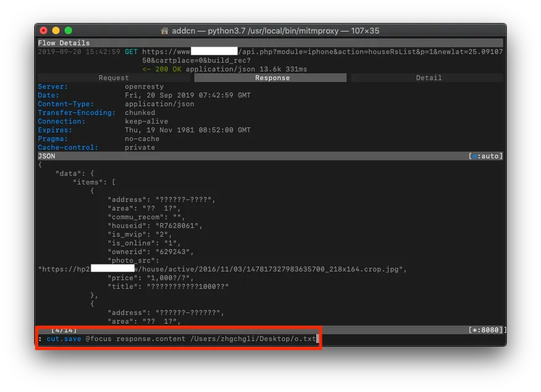Click the [*:8080] listening port indicator
This screenshot has height=392, width=541.
[488, 329]
